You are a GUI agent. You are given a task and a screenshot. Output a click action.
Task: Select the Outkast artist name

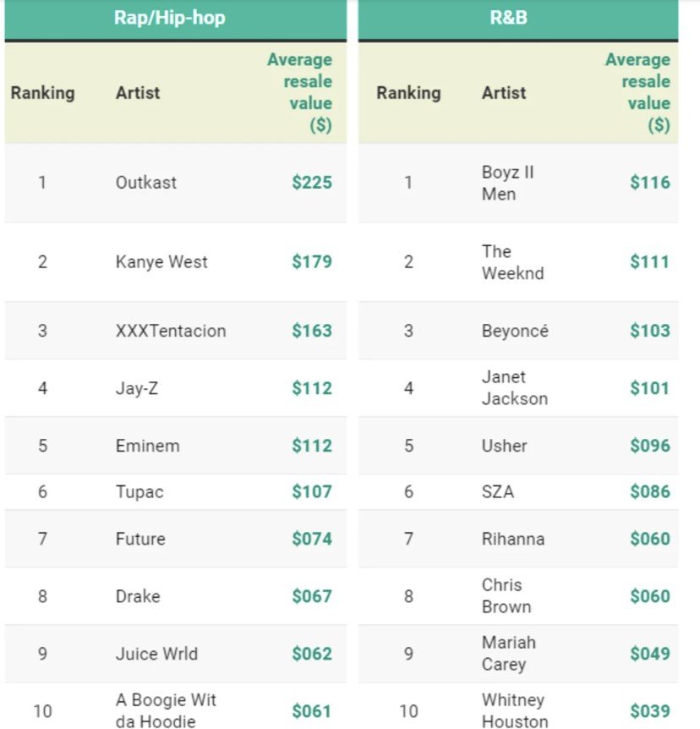click(146, 183)
